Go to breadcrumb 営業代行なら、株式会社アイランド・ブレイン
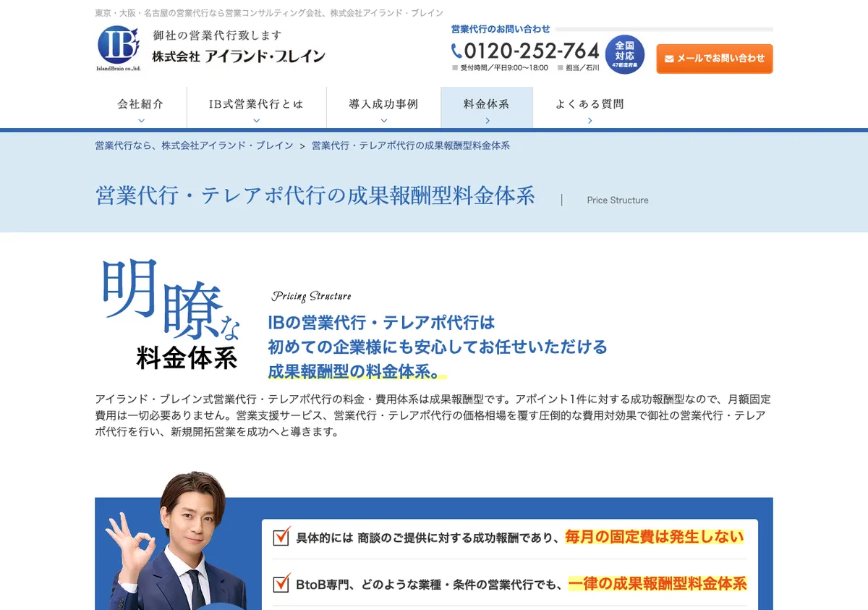Viewport: 868px width, 610px height. (194, 145)
